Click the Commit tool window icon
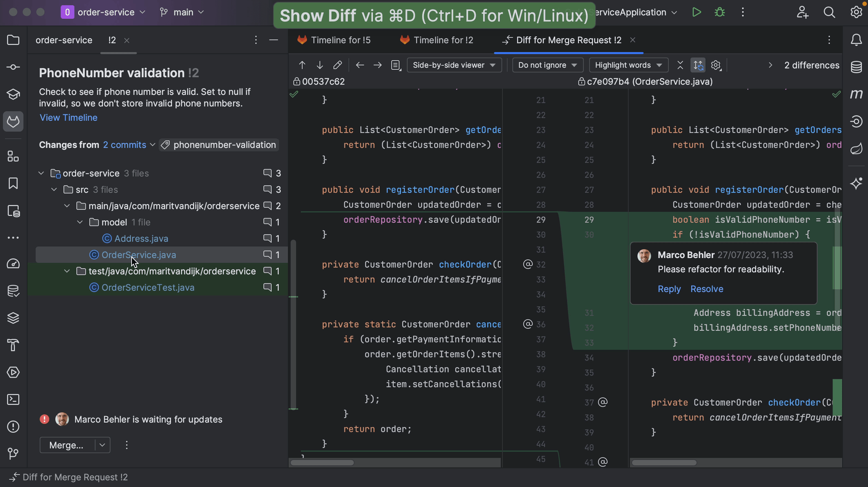The width and height of the screenshot is (868, 487). click(13, 67)
